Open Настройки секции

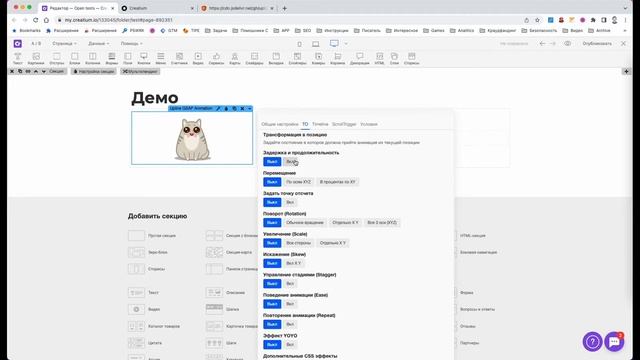[x=93, y=71]
